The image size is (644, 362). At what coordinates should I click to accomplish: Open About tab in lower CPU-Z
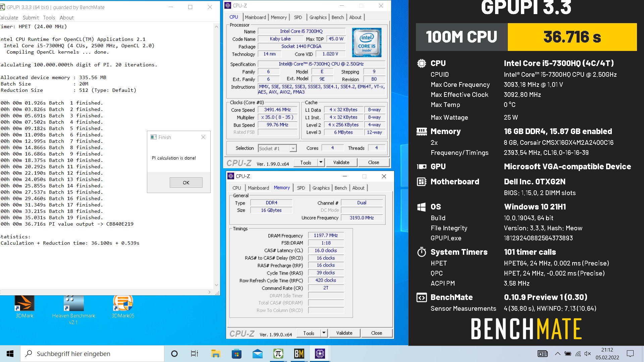359,188
